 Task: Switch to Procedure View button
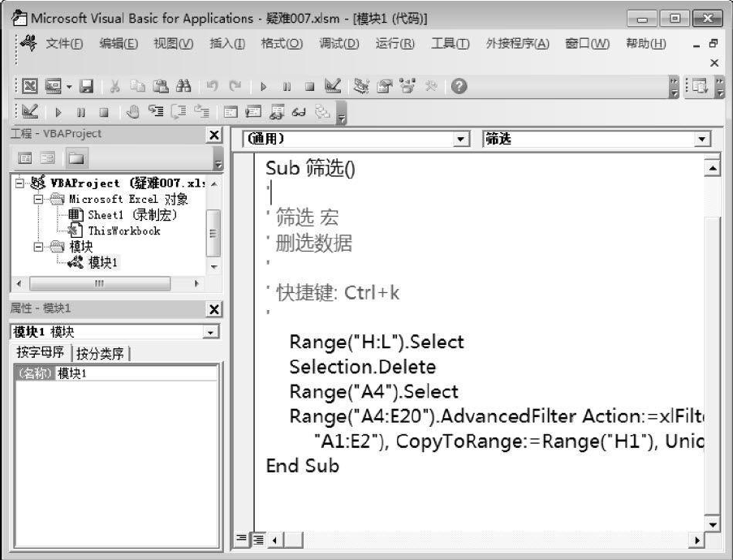pyautogui.click(x=241, y=539)
